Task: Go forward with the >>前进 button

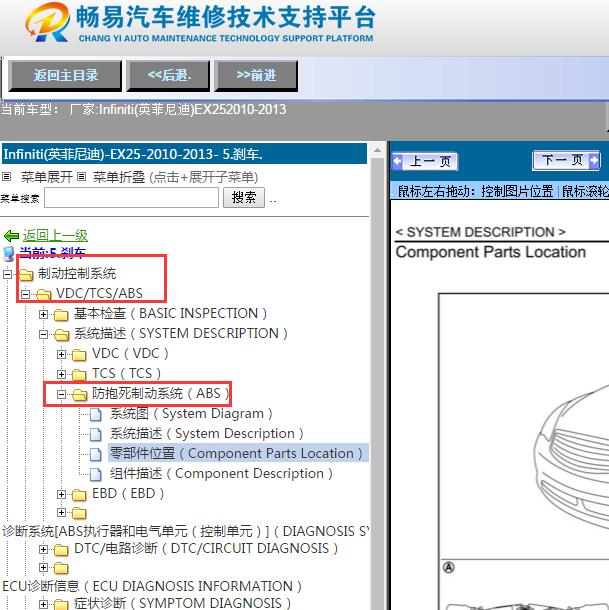Action: [256, 75]
